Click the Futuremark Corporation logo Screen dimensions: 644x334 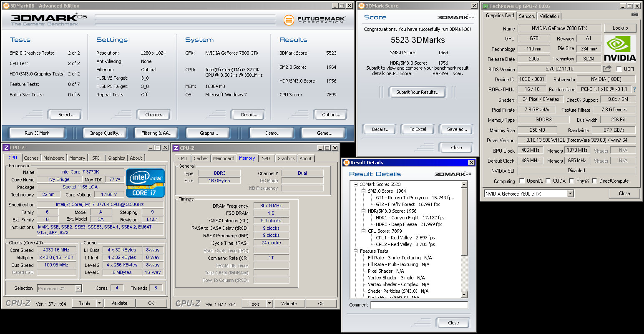click(314, 20)
